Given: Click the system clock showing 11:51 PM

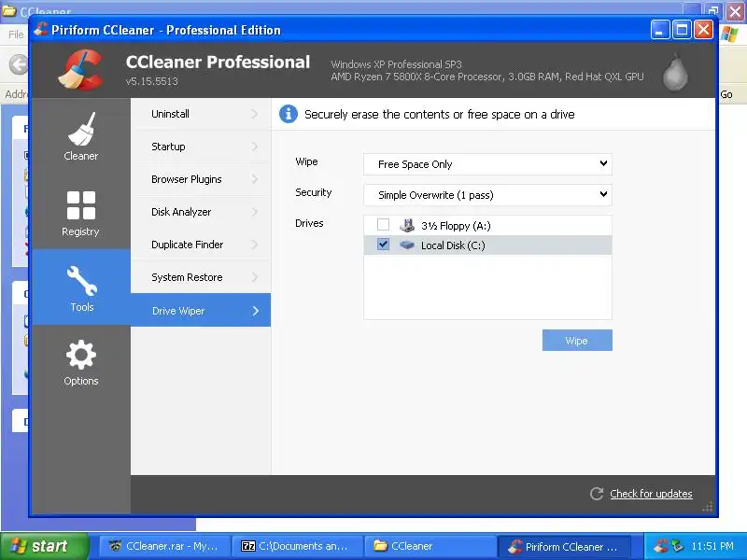Looking at the screenshot, I should point(712,546).
